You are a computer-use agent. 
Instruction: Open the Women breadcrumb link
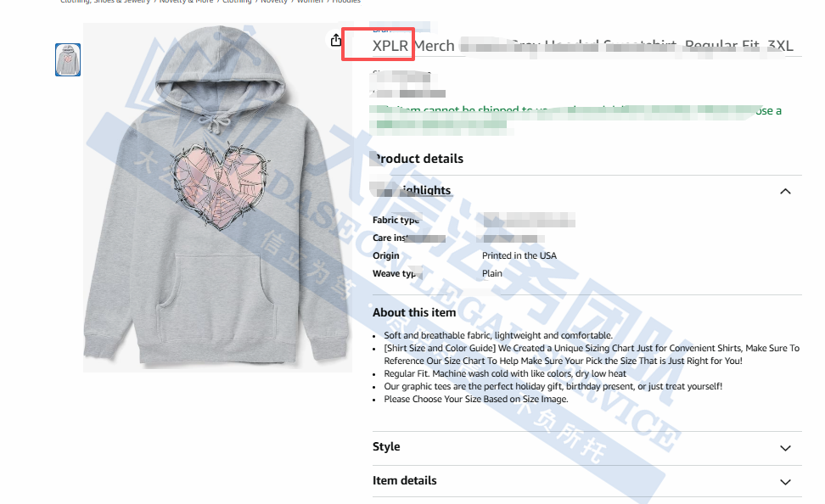click(310, 2)
